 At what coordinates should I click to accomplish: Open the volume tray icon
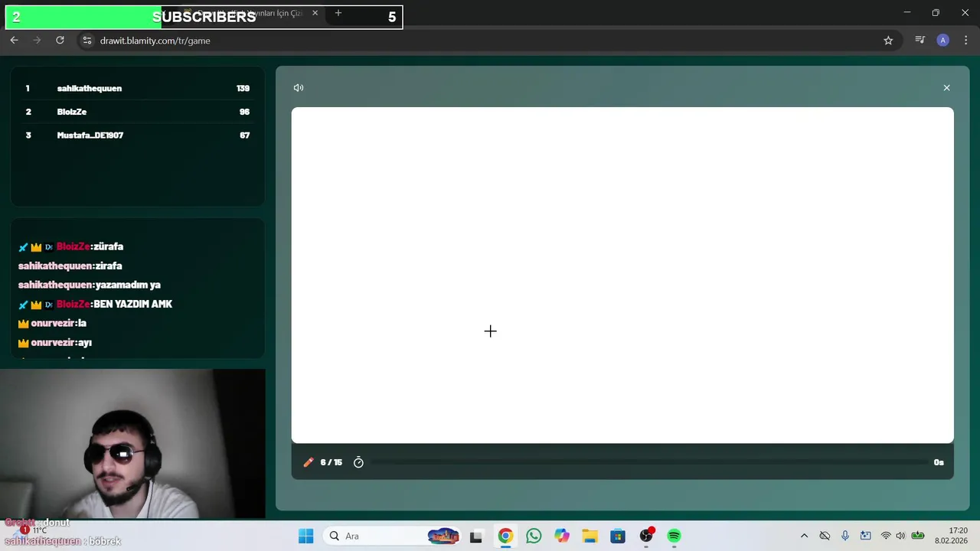click(x=900, y=536)
